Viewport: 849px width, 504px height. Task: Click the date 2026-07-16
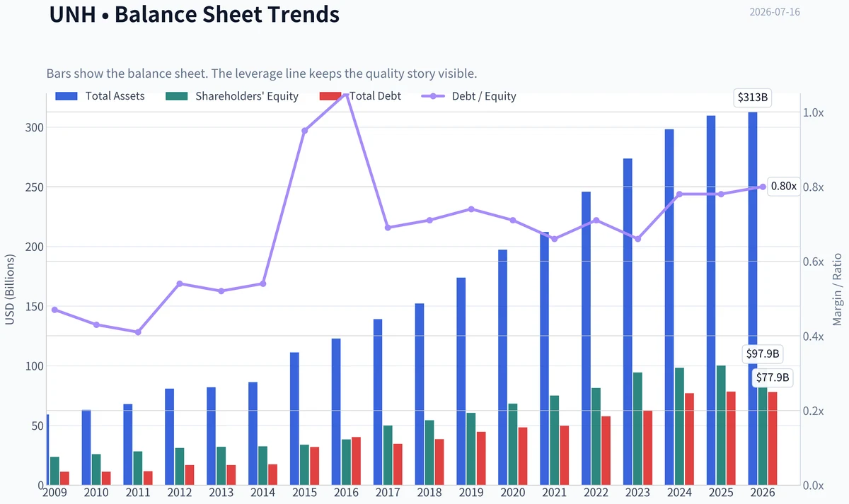tap(775, 12)
